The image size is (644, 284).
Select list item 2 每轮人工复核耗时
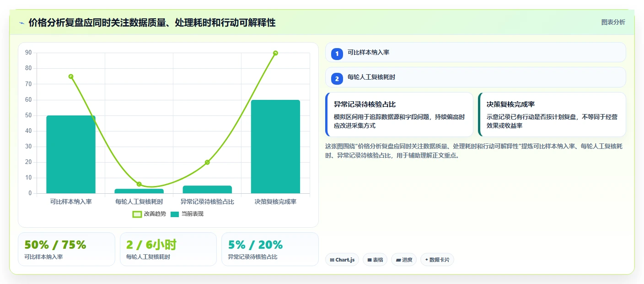(x=476, y=77)
